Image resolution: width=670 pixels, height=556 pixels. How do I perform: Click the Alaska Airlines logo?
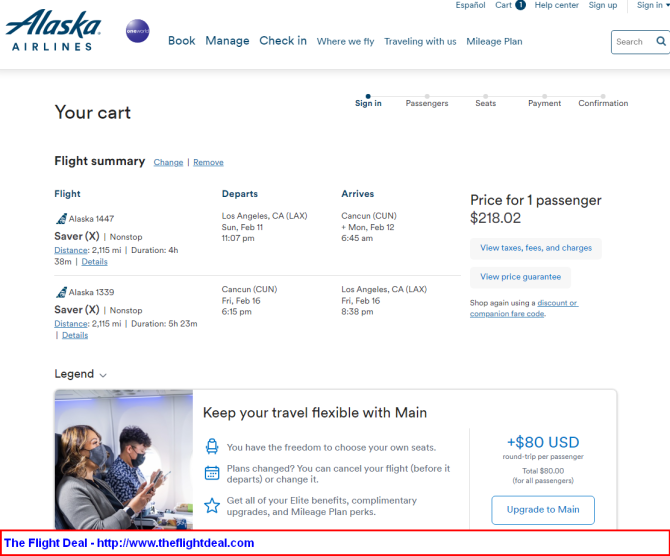pyautogui.click(x=53, y=30)
